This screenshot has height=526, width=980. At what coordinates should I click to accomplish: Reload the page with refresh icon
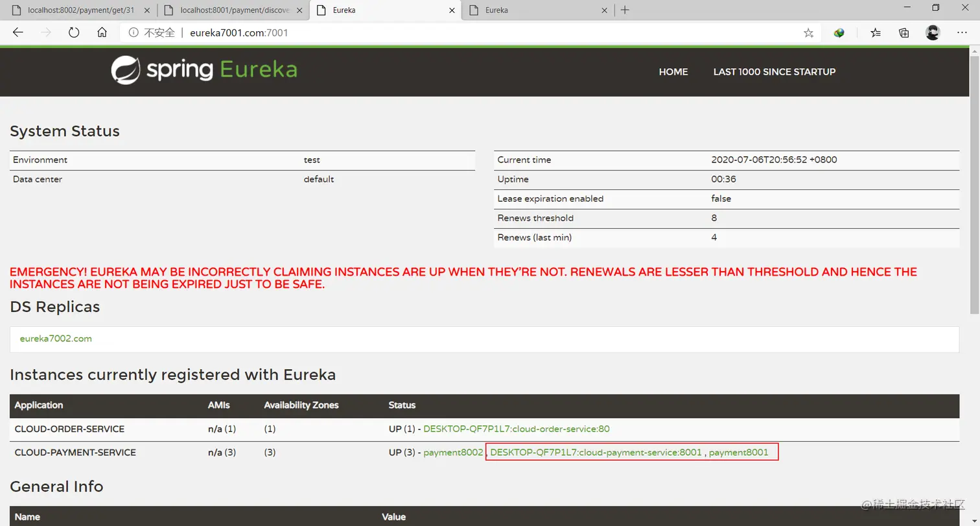point(74,32)
